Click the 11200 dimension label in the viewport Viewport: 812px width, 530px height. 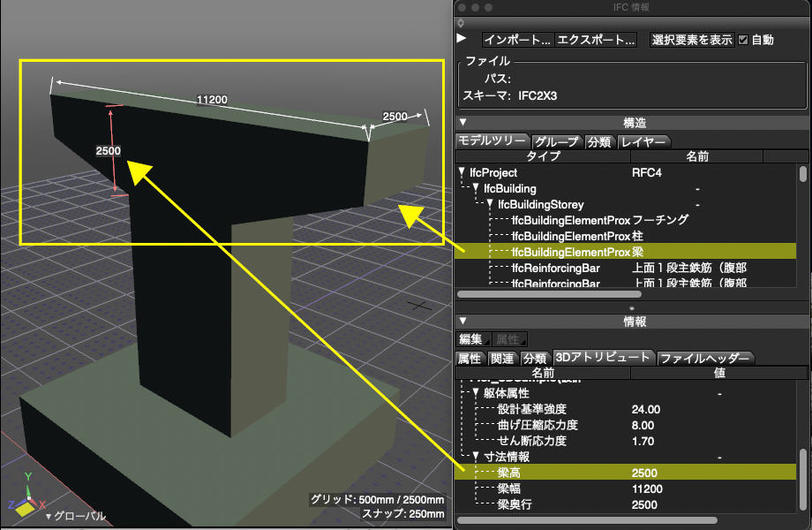(212, 100)
